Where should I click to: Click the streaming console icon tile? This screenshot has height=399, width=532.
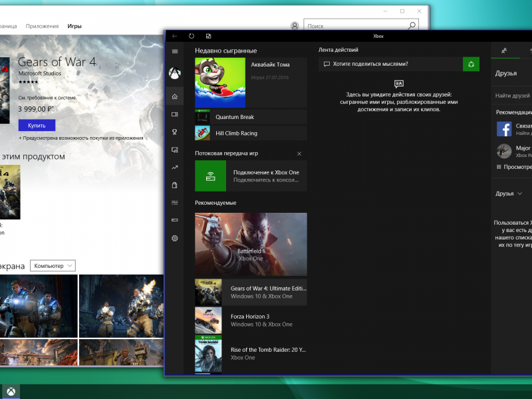[210, 176]
